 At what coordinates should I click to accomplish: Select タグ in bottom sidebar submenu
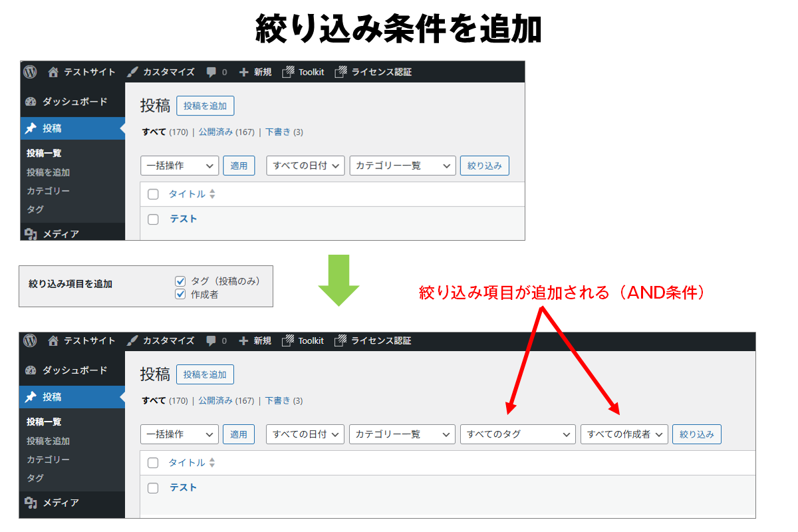pyautogui.click(x=35, y=478)
